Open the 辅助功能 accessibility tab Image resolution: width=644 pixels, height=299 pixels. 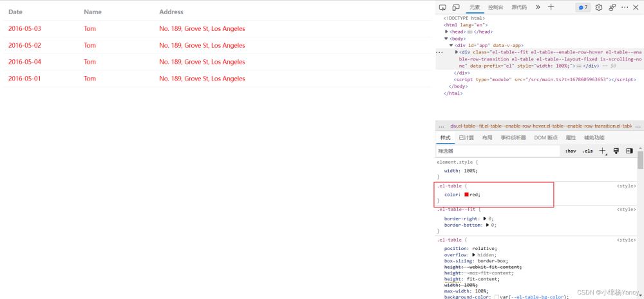594,138
